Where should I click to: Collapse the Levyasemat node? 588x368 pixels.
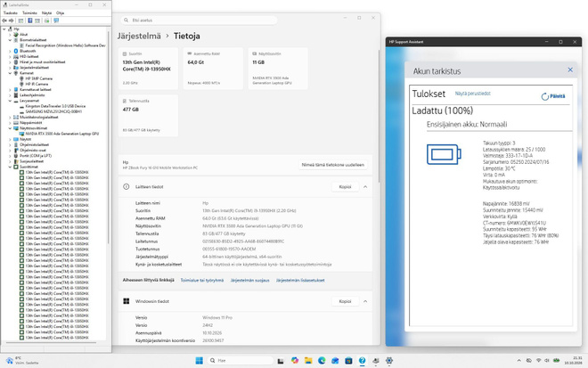pyautogui.click(x=10, y=101)
